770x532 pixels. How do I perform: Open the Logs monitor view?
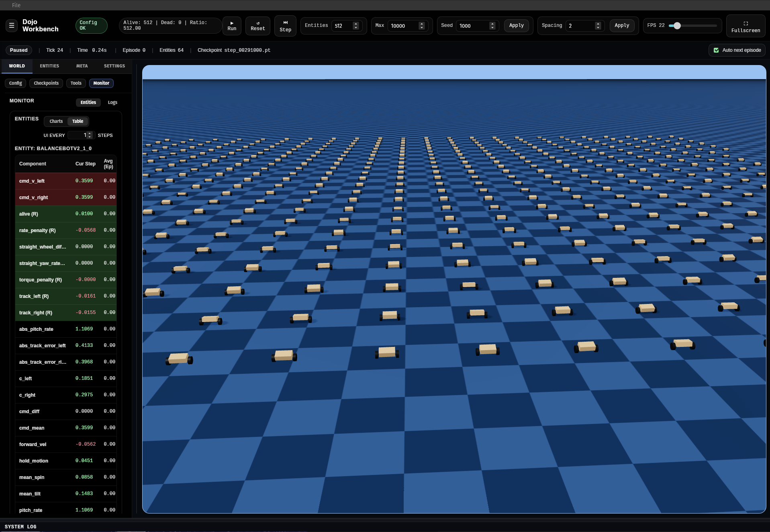112,102
